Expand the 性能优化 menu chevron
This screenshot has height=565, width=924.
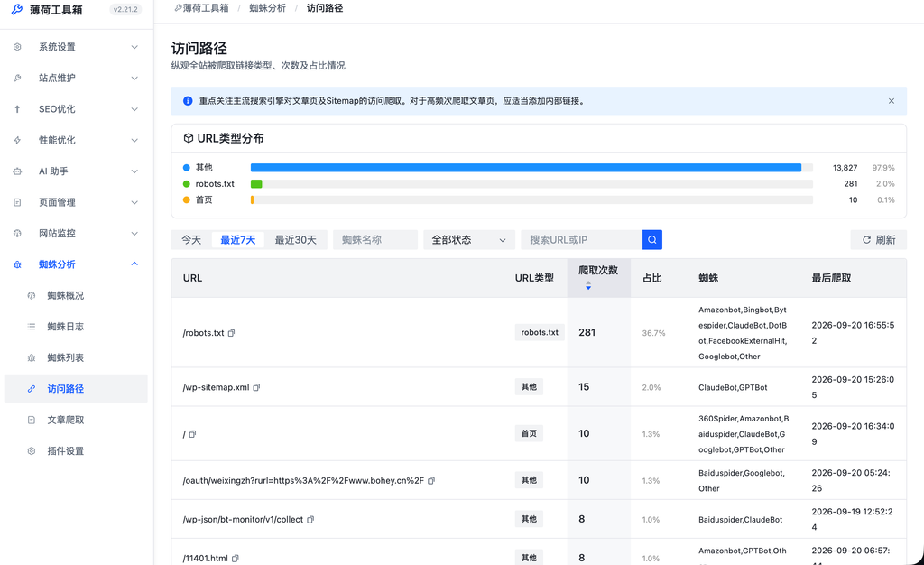(134, 140)
